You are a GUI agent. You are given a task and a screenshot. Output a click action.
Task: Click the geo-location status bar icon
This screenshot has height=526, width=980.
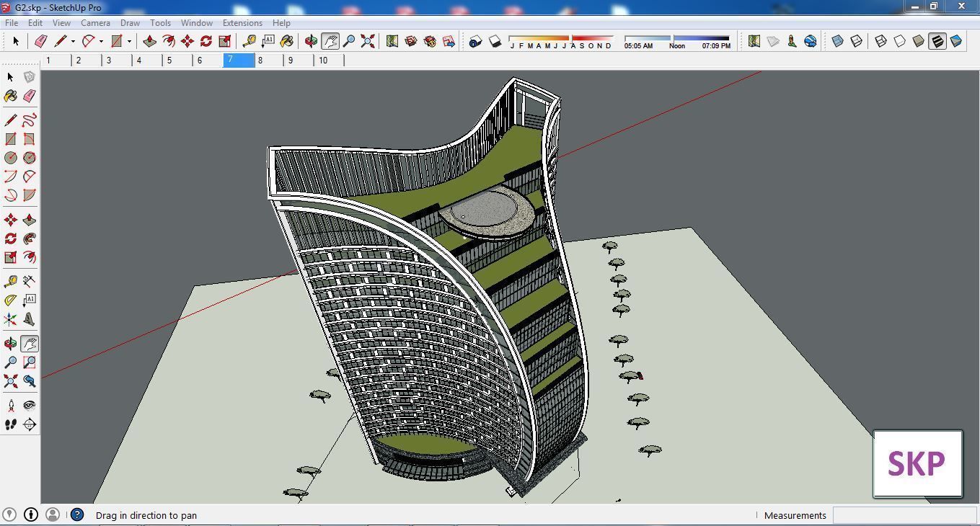click(x=9, y=514)
